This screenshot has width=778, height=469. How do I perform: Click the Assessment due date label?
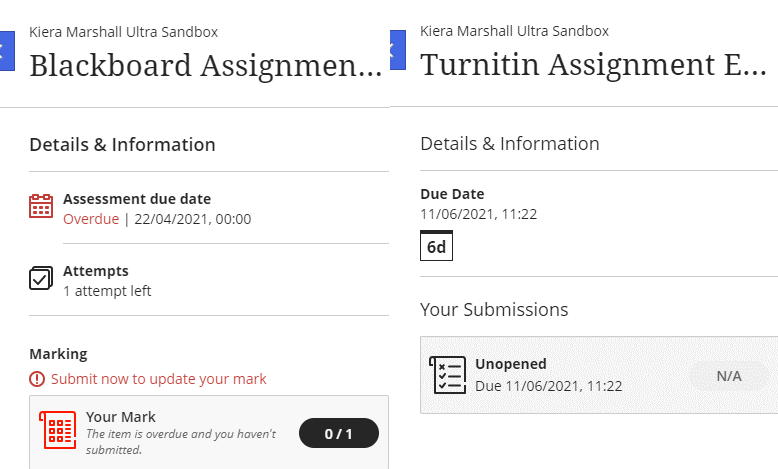click(137, 199)
